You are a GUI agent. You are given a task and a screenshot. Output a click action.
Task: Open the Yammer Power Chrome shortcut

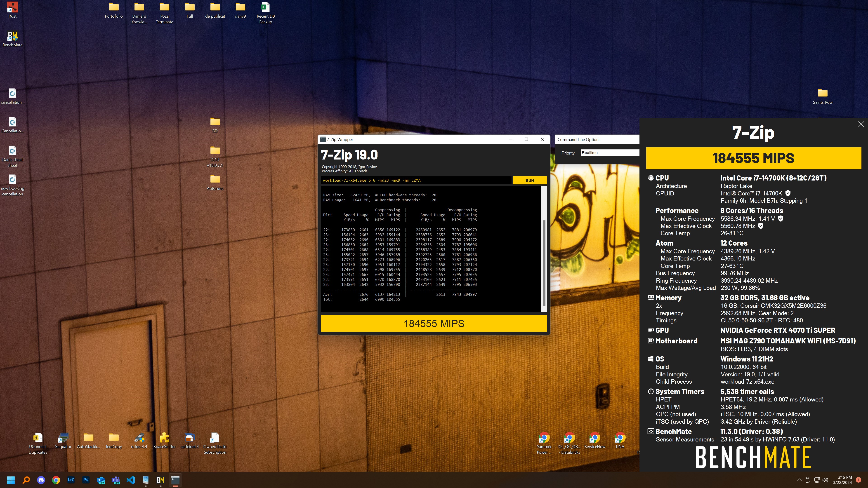(544, 443)
